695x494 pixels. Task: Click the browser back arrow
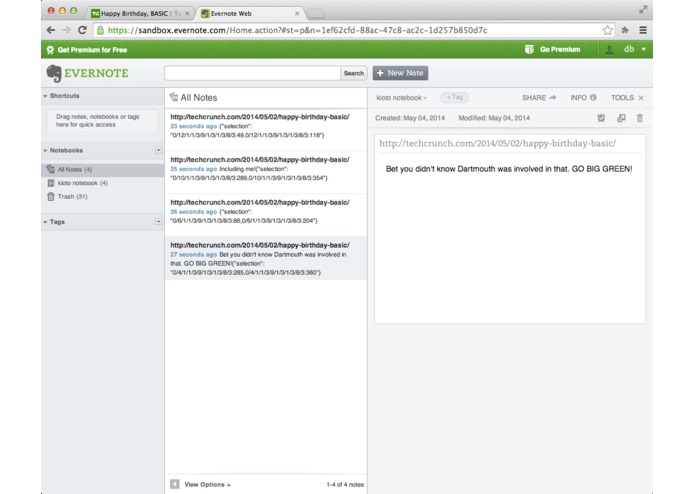tap(51, 30)
